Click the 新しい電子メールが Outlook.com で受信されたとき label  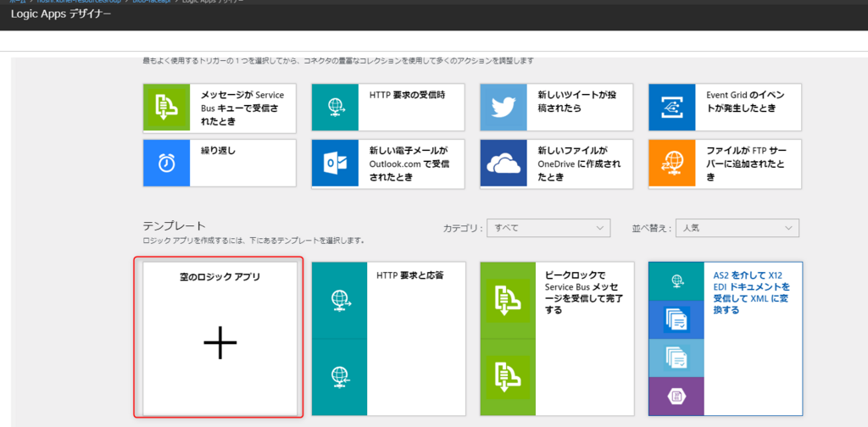tap(409, 164)
